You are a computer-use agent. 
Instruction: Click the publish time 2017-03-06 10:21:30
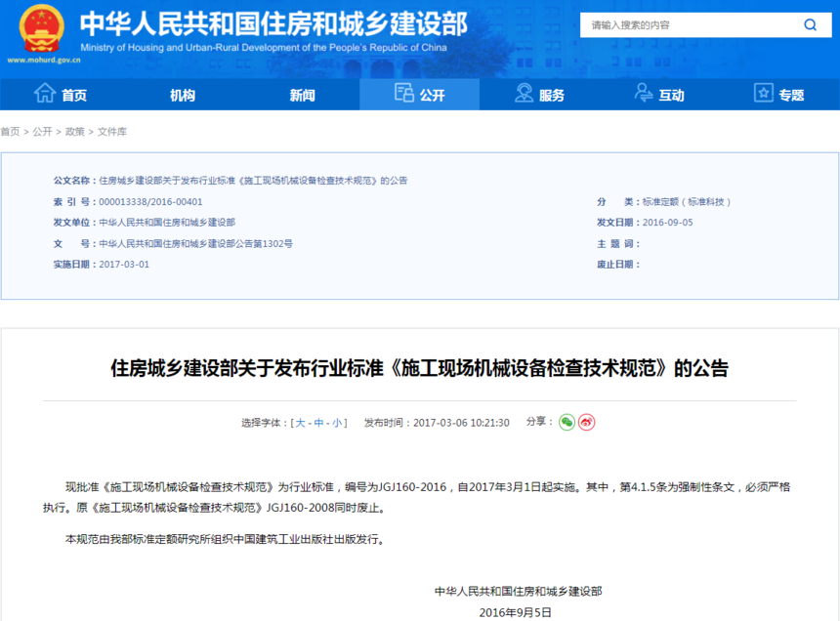click(x=461, y=423)
